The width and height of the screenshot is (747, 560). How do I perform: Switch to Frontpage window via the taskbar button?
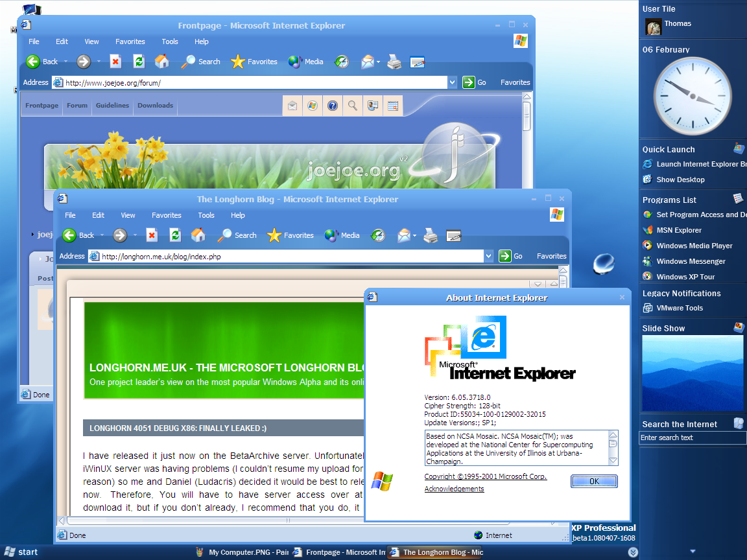[338, 552]
